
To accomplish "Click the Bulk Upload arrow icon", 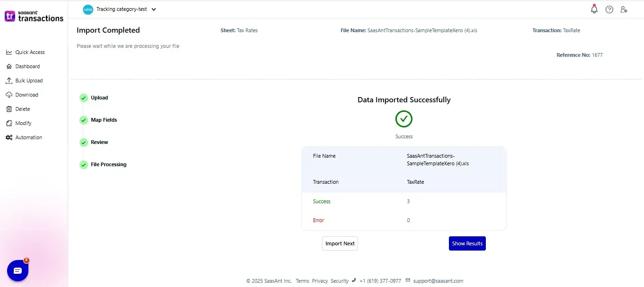I will pyautogui.click(x=9, y=81).
